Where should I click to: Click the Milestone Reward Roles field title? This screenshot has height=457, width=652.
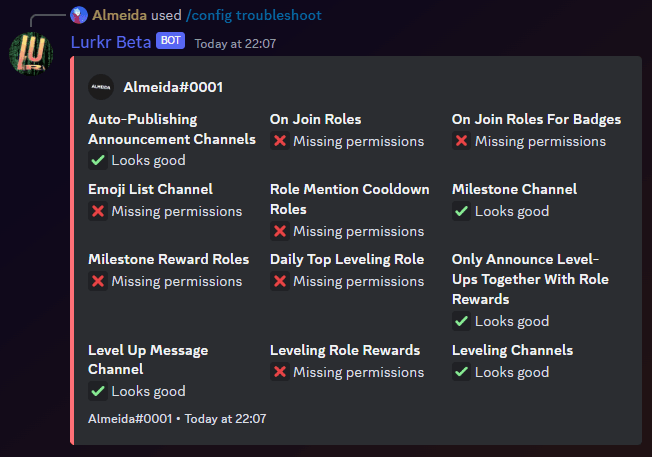168,259
